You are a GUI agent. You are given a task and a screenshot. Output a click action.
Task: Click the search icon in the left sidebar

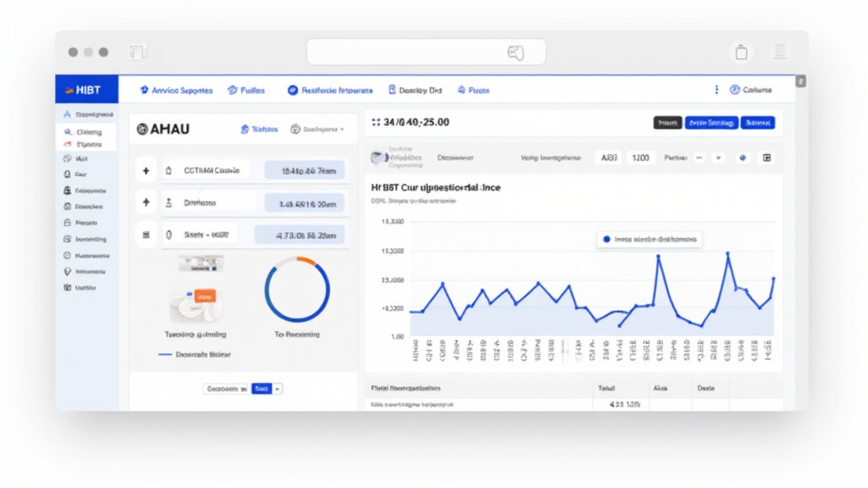click(x=68, y=132)
